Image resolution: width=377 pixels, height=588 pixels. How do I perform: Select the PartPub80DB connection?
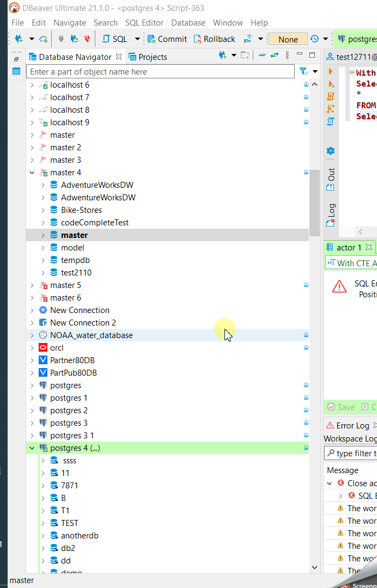[74, 373]
